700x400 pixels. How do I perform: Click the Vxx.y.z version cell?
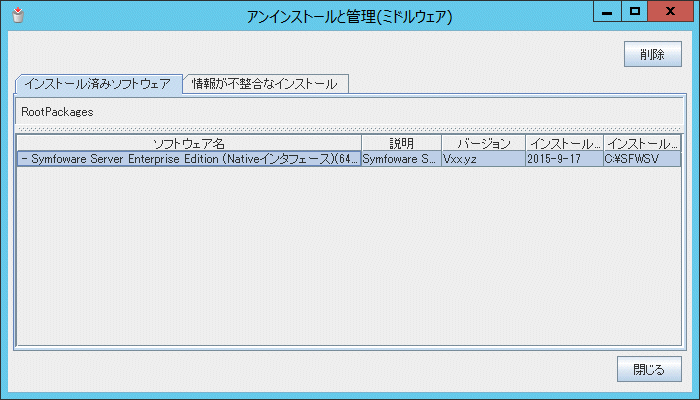pyautogui.click(x=483, y=159)
